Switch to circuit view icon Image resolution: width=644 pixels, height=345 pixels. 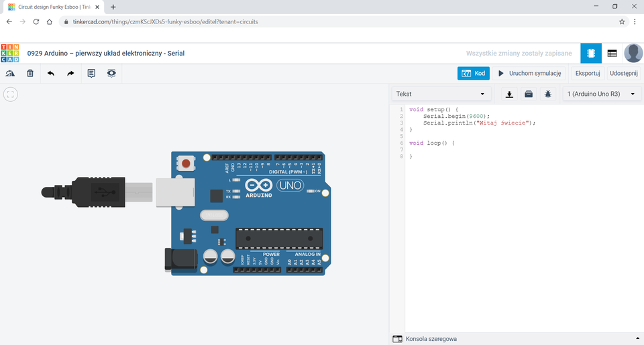[591, 54]
